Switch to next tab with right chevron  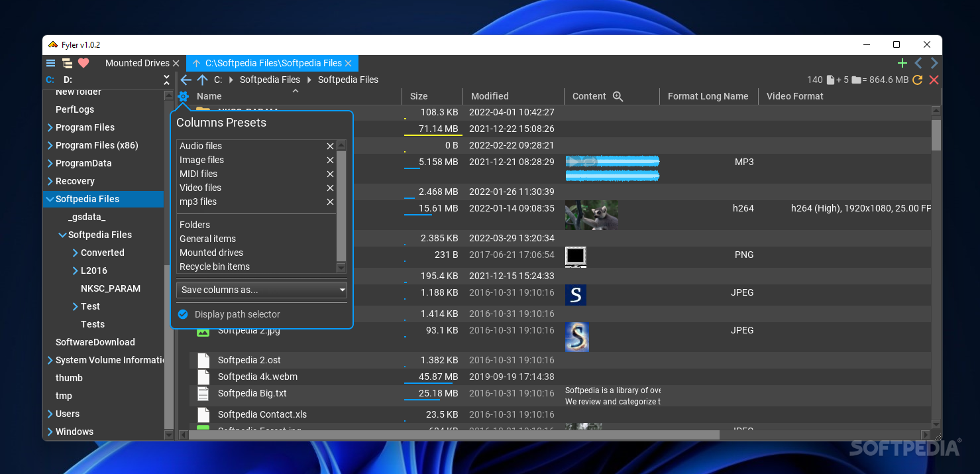pos(934,63)
